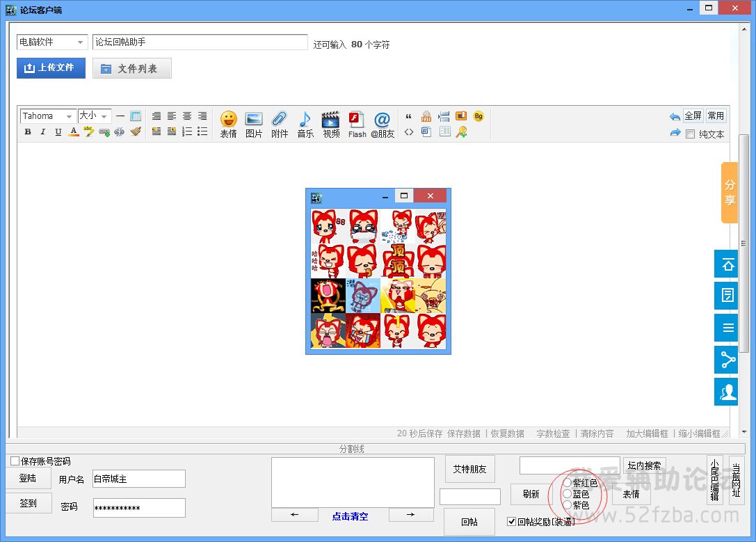Viewport: 756px width, 542px height.
Task: Select the 蓝色 radio button
Action: click(568, 494)
